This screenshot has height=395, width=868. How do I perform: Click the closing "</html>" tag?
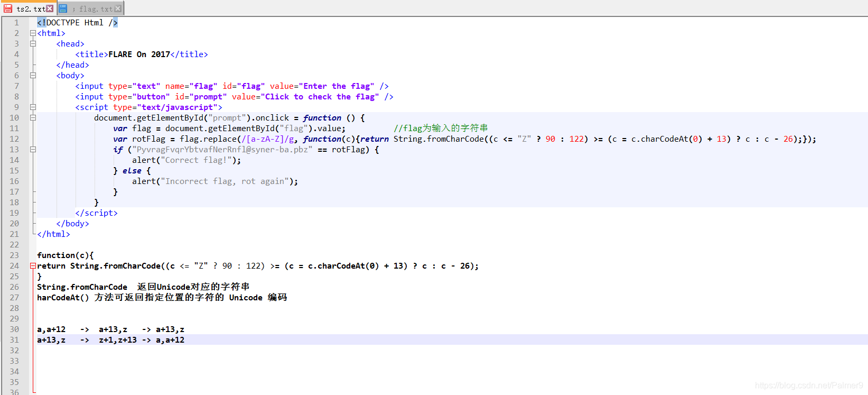[53, 234]
